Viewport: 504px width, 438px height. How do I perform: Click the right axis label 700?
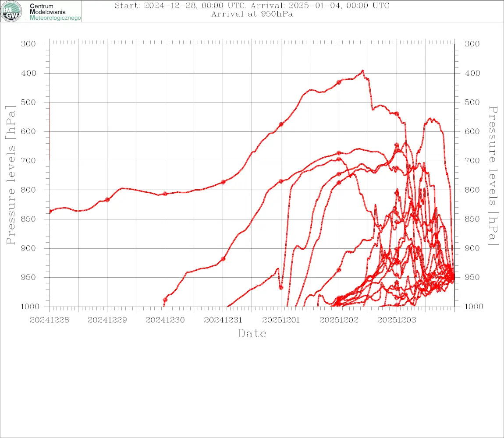(472, 161)
